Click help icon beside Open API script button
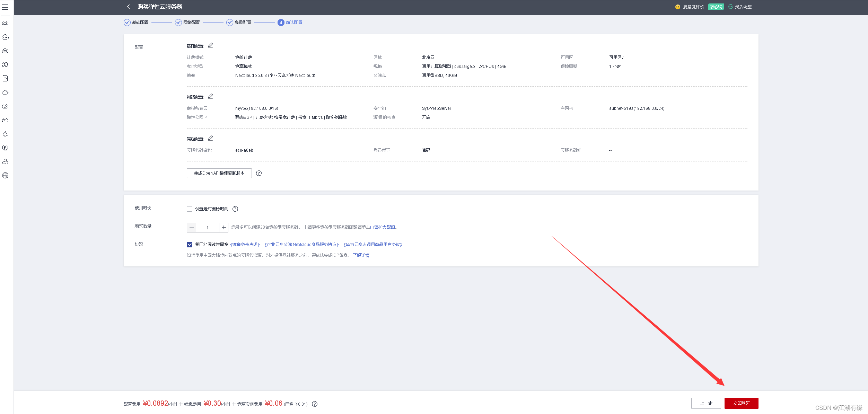Screen dimensions: 868x414 259,173
